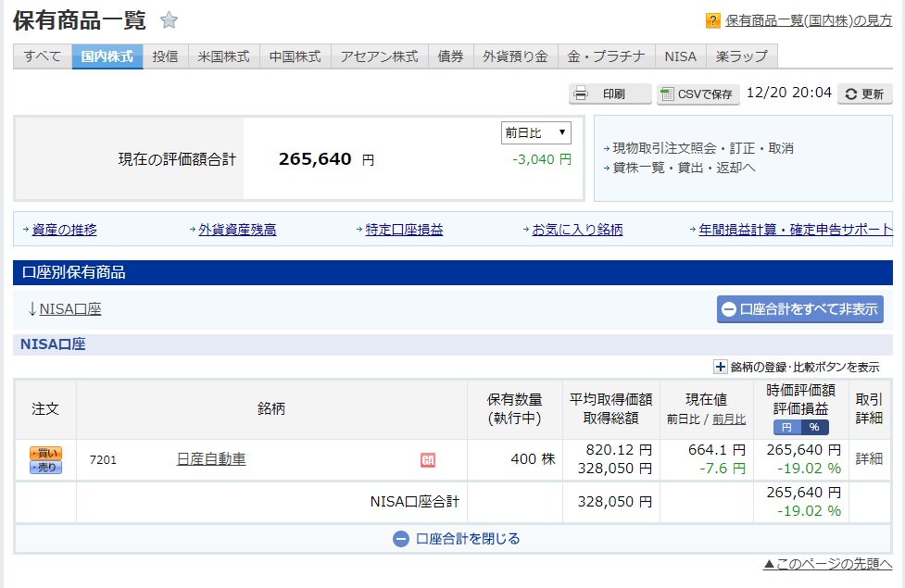
Task: Open 保有商品一覧(国内株)の見方 help link
Action: (809, 20)
